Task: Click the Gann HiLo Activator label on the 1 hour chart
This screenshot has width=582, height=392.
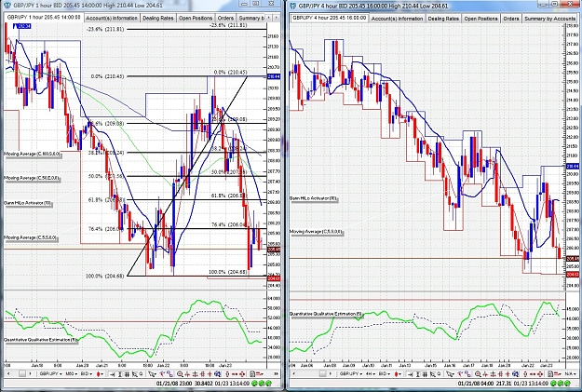Action: tap(27, 203)
